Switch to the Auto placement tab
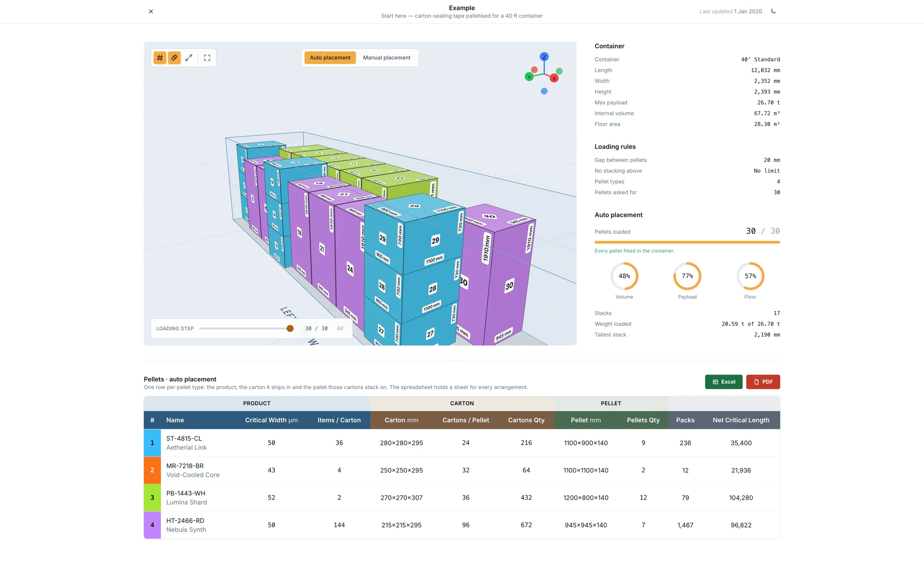The height and width of the screenshot is (579, 924). (x=330, y=58)
